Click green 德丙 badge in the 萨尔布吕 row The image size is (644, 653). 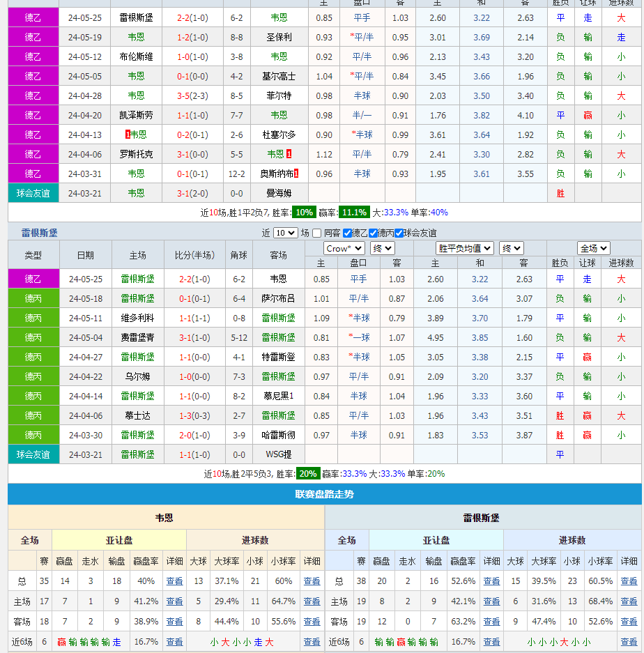pyautogui.click(x=33, y=298)
